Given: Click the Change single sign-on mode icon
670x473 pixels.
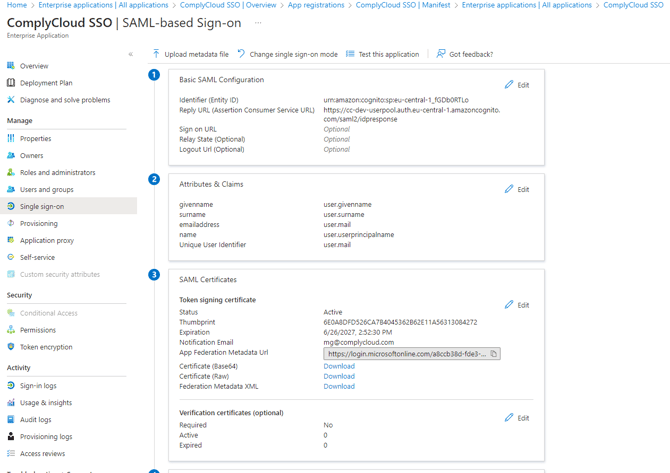Looking at the screenshot, I should (x=241, y=54).
